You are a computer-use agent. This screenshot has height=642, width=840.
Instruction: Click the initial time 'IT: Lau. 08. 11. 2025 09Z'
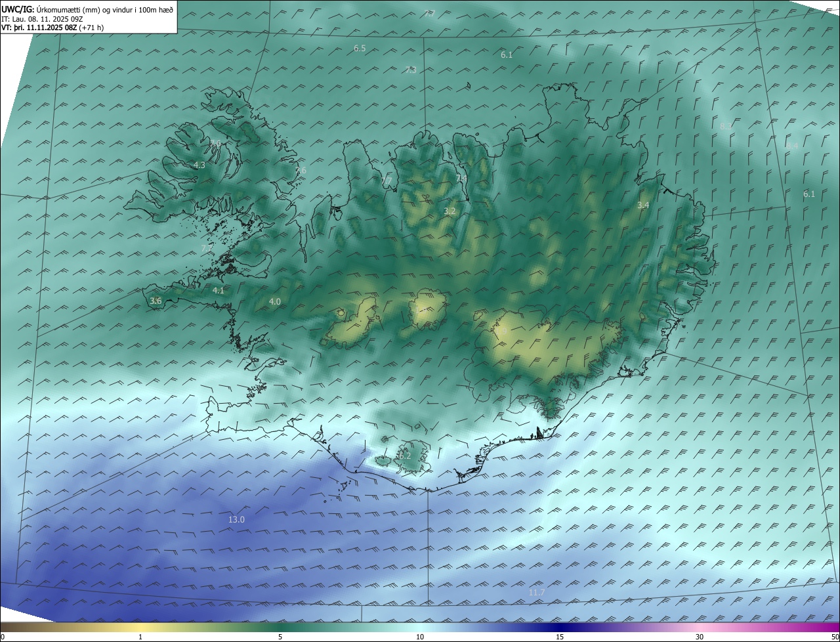pos(42,19)
